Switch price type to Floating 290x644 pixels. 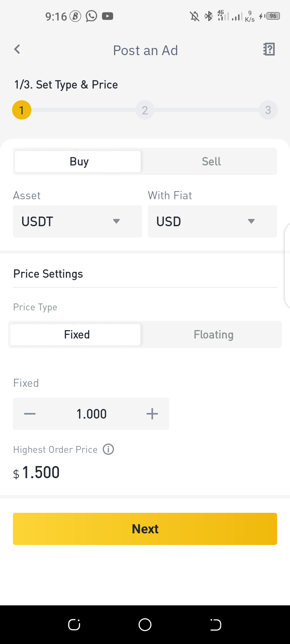(x=213, y=334)
